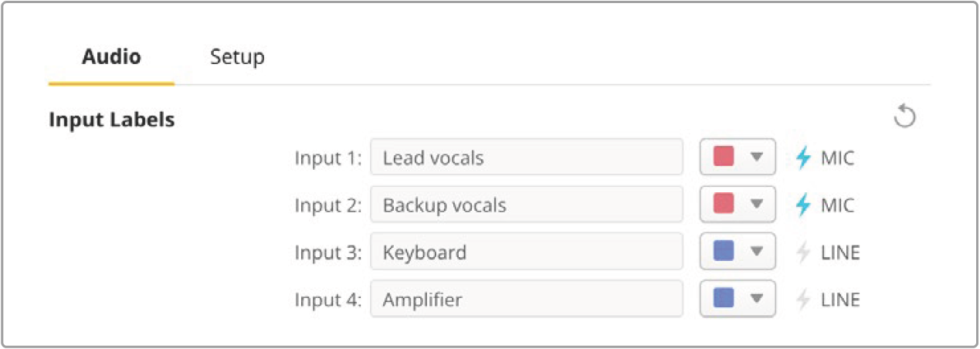
Task: Open the color dropdown arrow for Input 3
Action: tap(757, 252)
